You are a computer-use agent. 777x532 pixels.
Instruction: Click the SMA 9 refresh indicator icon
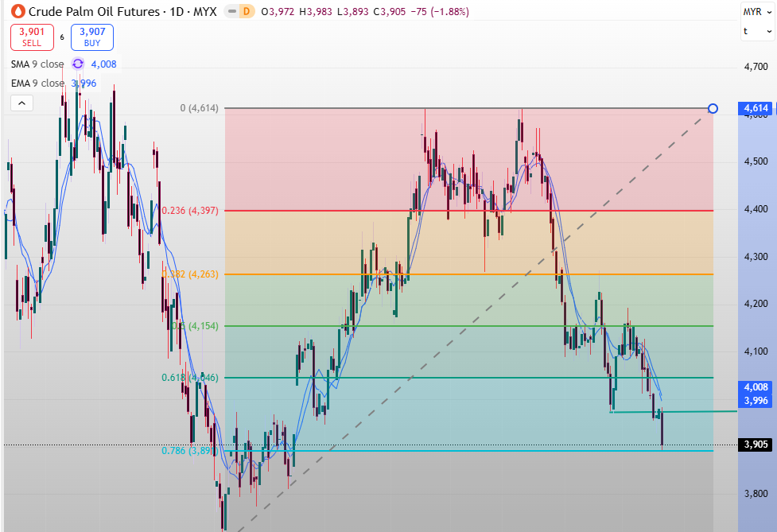[78, 64]
